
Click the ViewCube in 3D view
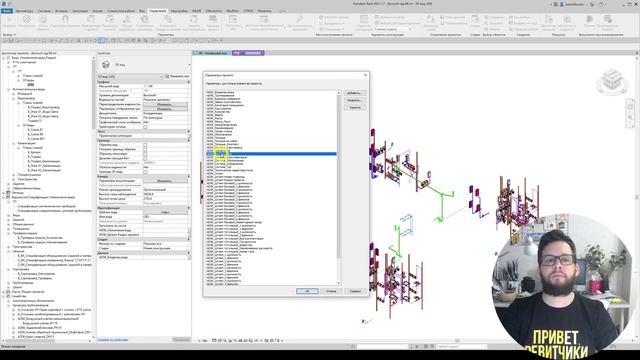coord(612,80)
